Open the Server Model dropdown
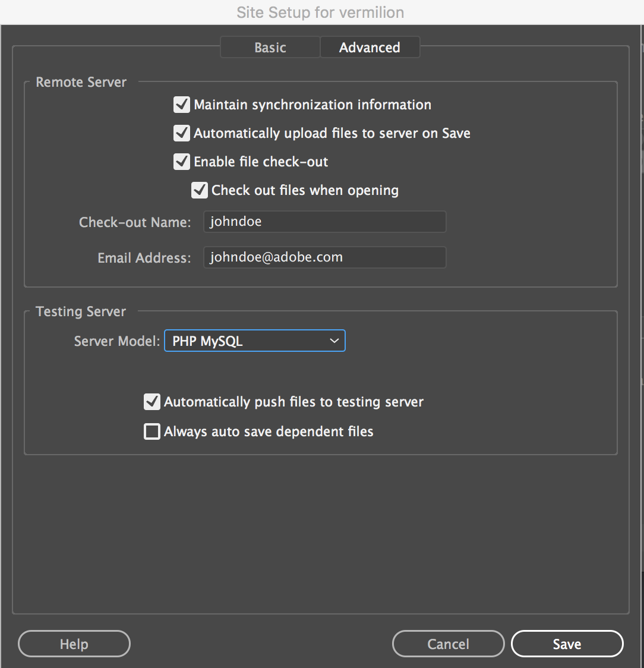Viewport: 644px width, 668px height. pyautogui.click(x=254, y=340)
